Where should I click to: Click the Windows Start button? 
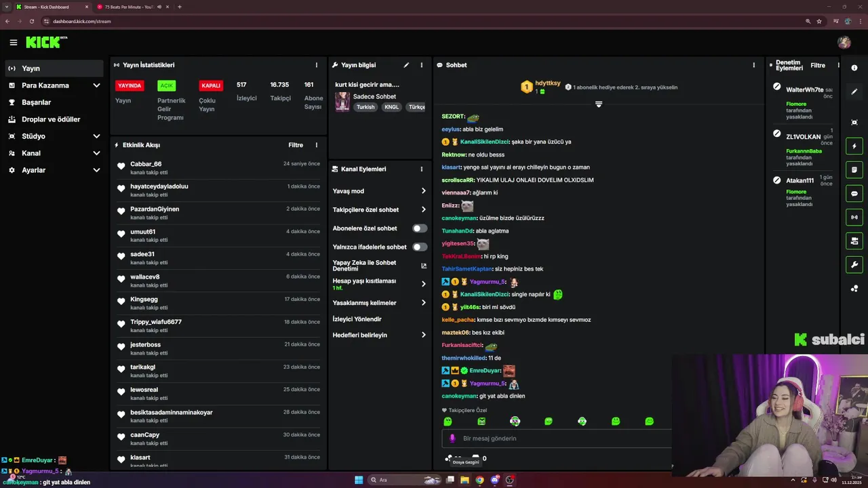click(x=359, y=480)
